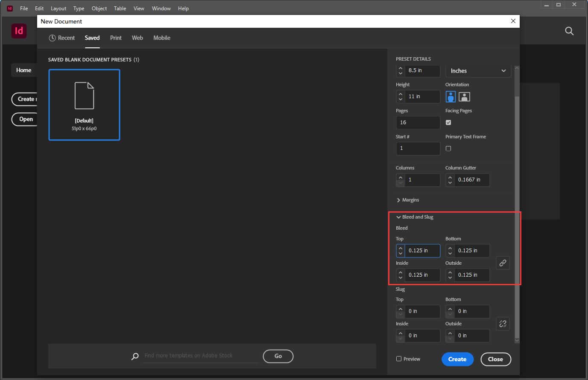
Task: Open the Type menu
Action: pos(79,8)
